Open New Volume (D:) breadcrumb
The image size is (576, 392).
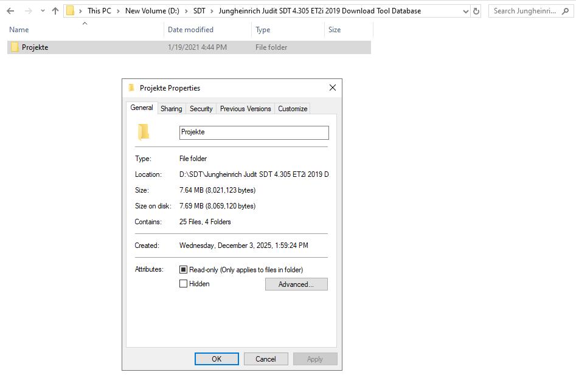point(152,11)
